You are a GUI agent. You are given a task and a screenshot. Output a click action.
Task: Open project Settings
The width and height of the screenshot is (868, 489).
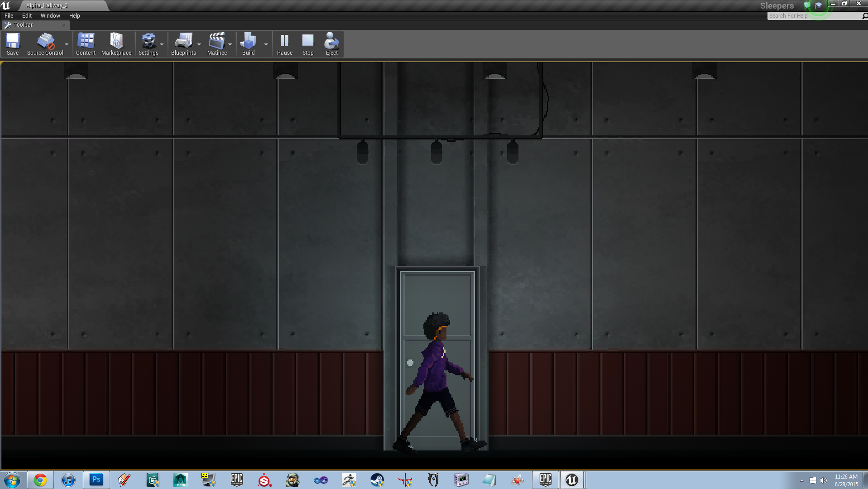coord(149,44)
